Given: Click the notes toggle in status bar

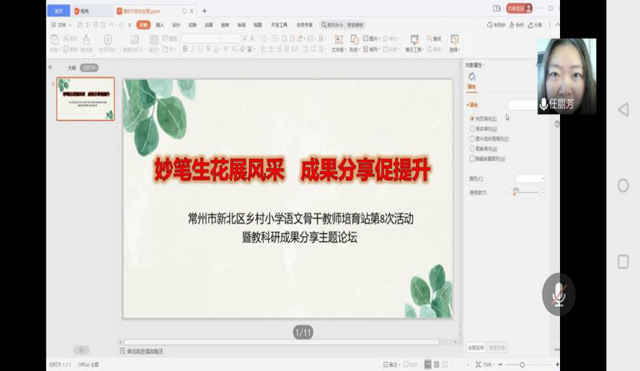Looking at the screenshot, I should 390,364.
